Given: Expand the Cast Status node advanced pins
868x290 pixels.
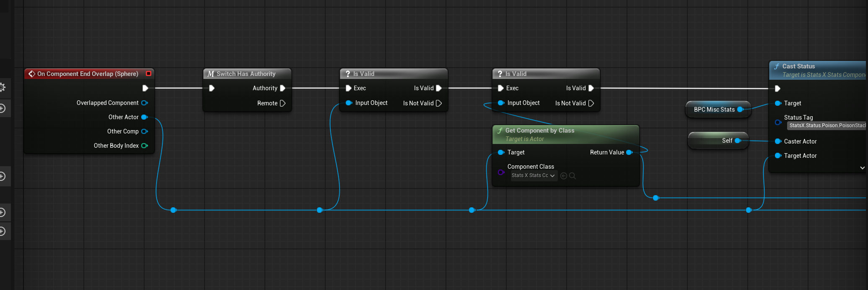Looking at the screenshot, I should [862, 168].
